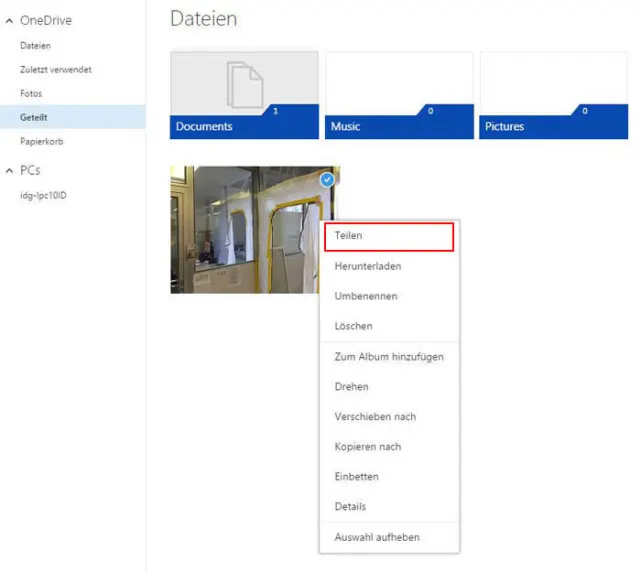The image size is (640, 572).
Task: Select Drehen in the context menu
Action: pos(389,387)
